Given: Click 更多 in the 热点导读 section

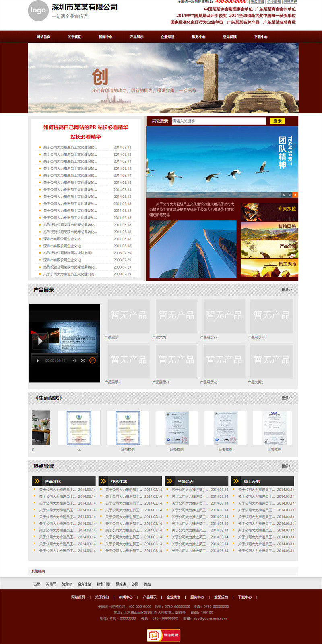Looking at the screenshot, I should click(x=287, y=466).
